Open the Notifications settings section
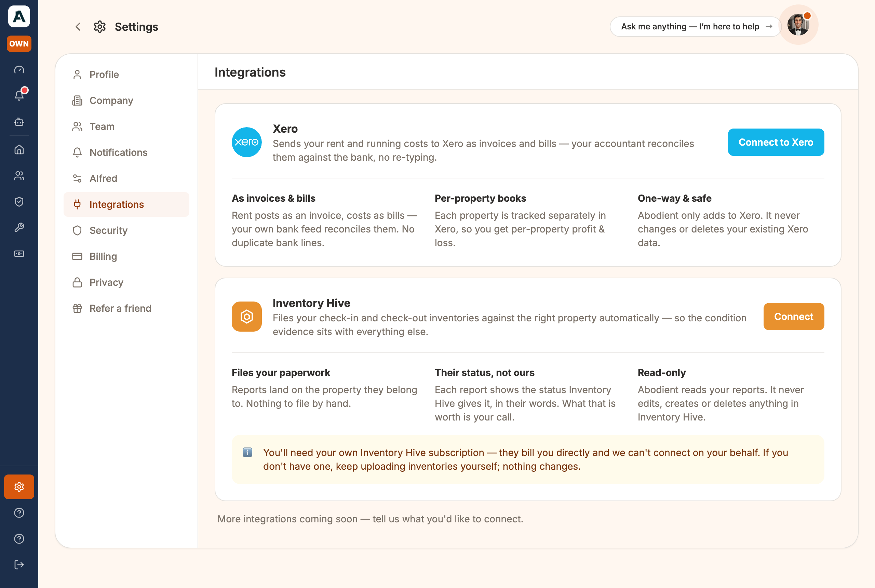This screenshot has height=588, width=875. 126,152
